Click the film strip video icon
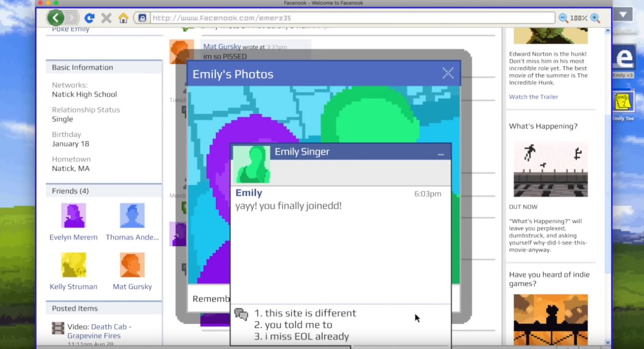 (58, 328)
